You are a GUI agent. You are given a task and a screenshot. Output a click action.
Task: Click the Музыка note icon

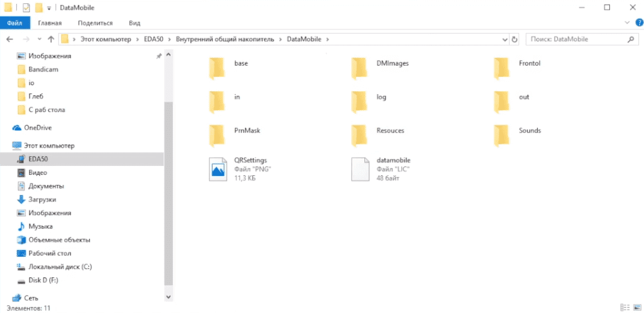(x=21, y=226)
